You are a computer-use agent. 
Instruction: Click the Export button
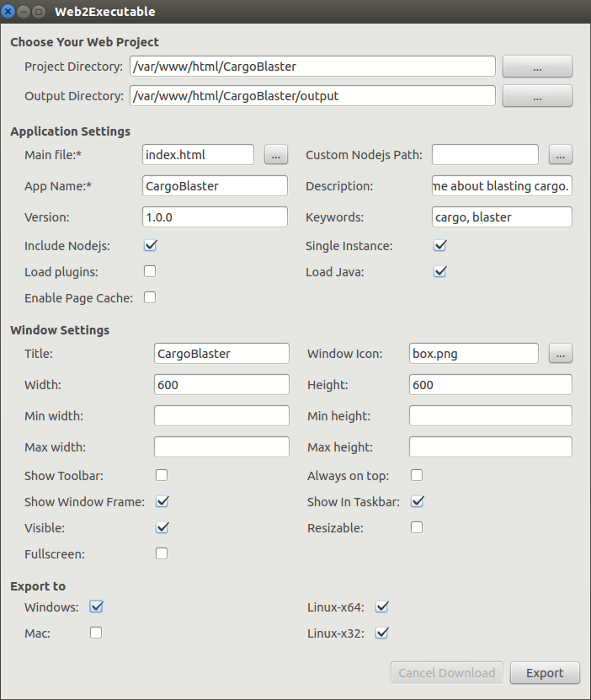pyautogui.click(x=544, y=672)
